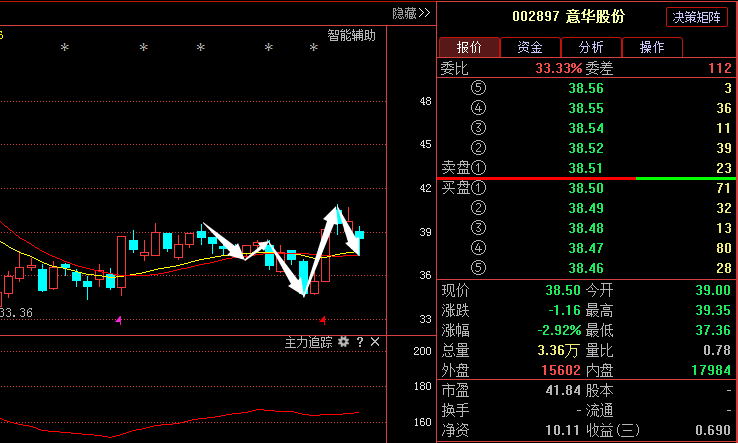Click the 主力追踪 indicator name label
The image size is (738, 443).
tap(308, 342)
